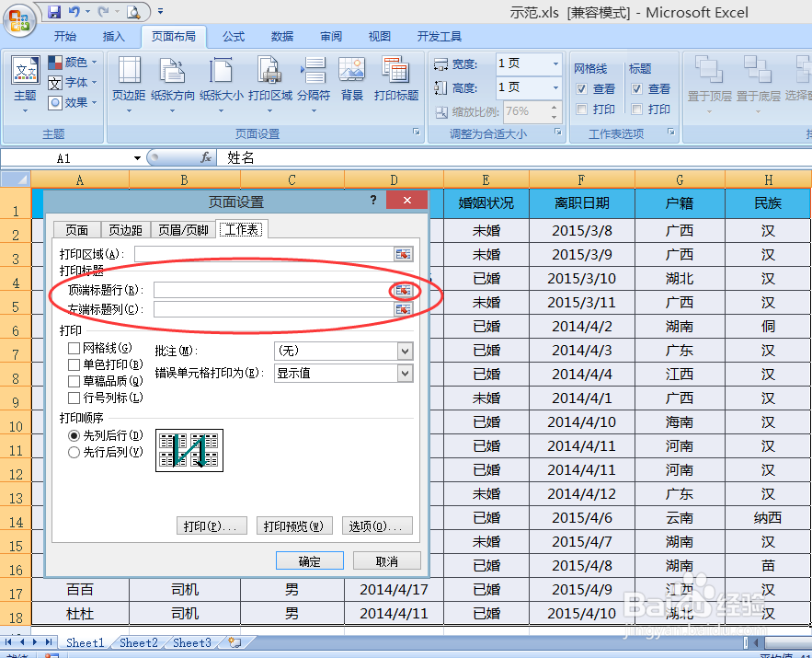
Task: Click the Breaks (分隔符) icon
Action: (x=314, y=71)
